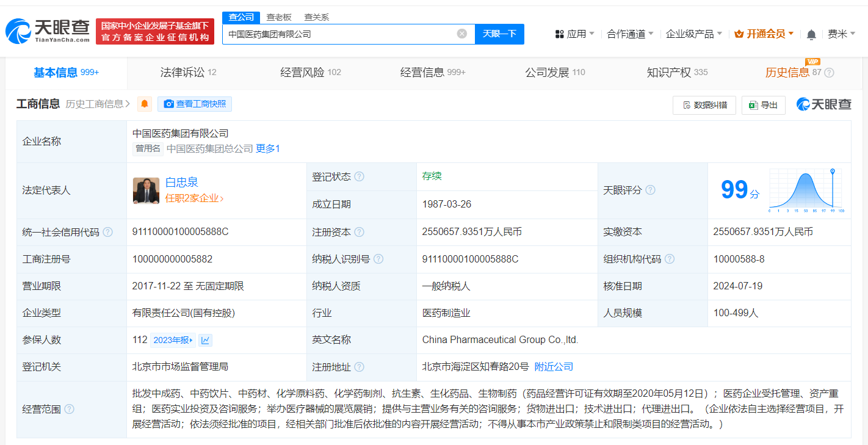
Task: Click the 附近公司 nearby companies link
Action: coord(553,366)
